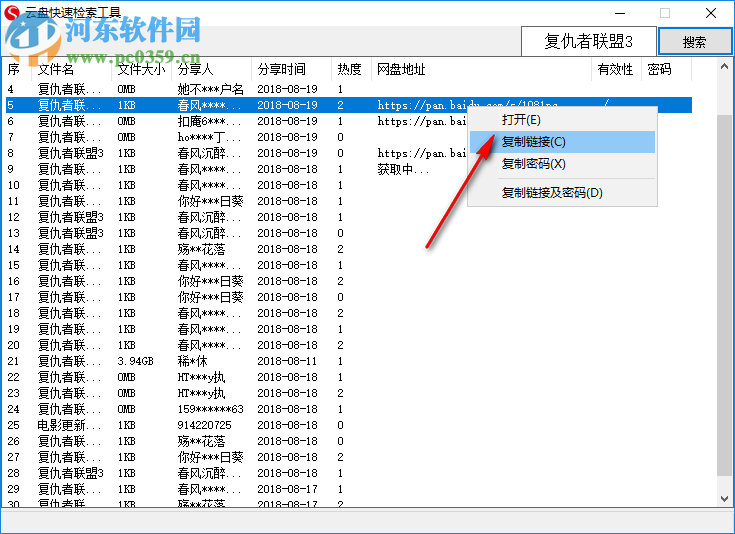Close the 云盘快速检索工具 window
The width and height of the screenshot is (735, 534).
711,13
